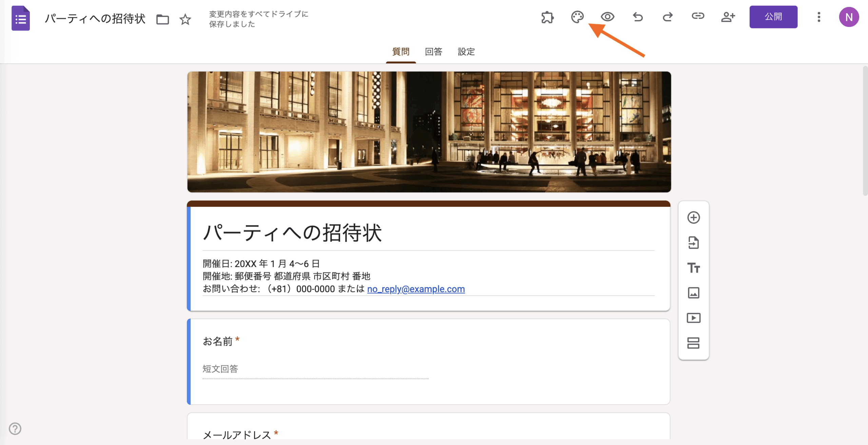Open the theme customization palette icon
This screenshot has height=445, width=868.
coord(577,17)
